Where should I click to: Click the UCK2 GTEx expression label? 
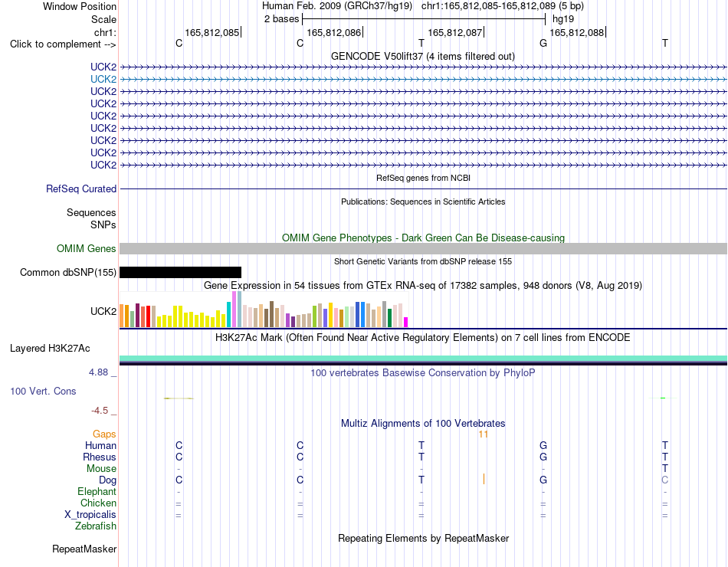[x=103, y=311]
